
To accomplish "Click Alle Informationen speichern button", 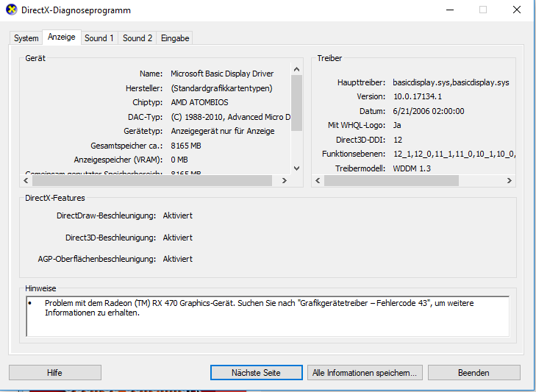I will click(365, 372).
